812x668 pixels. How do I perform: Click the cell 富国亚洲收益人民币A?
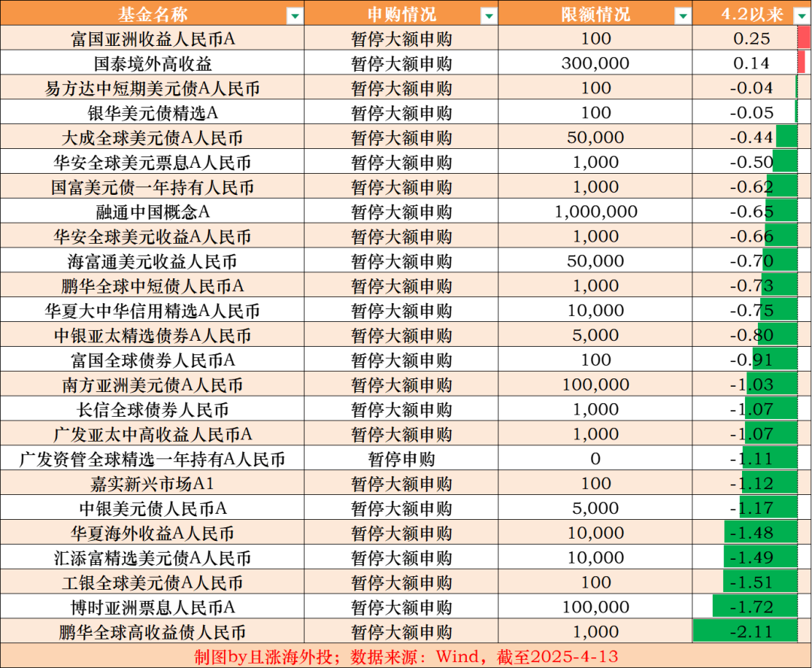pyautogui.click(x=152, y=38)
